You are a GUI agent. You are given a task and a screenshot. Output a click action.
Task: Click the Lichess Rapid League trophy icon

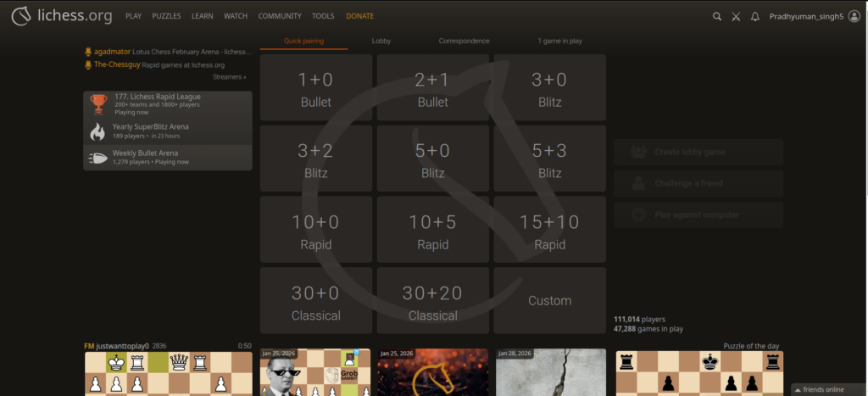[x=98, y=103]
